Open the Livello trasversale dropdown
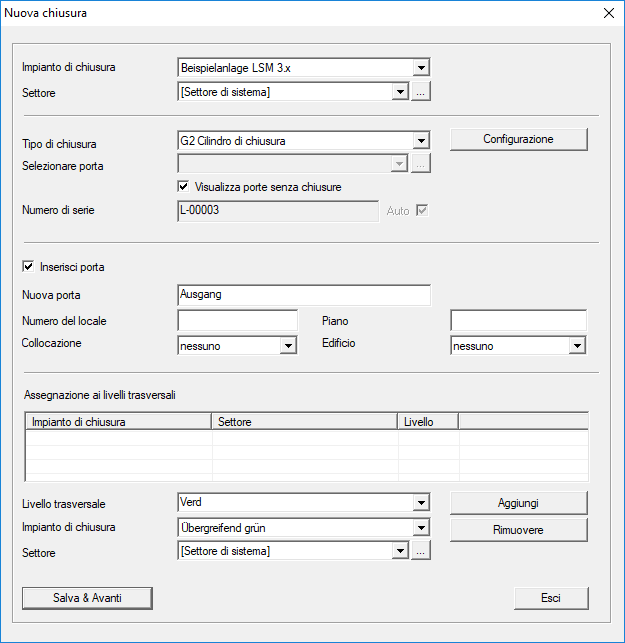The image size is (625, 643). point(421,502)
